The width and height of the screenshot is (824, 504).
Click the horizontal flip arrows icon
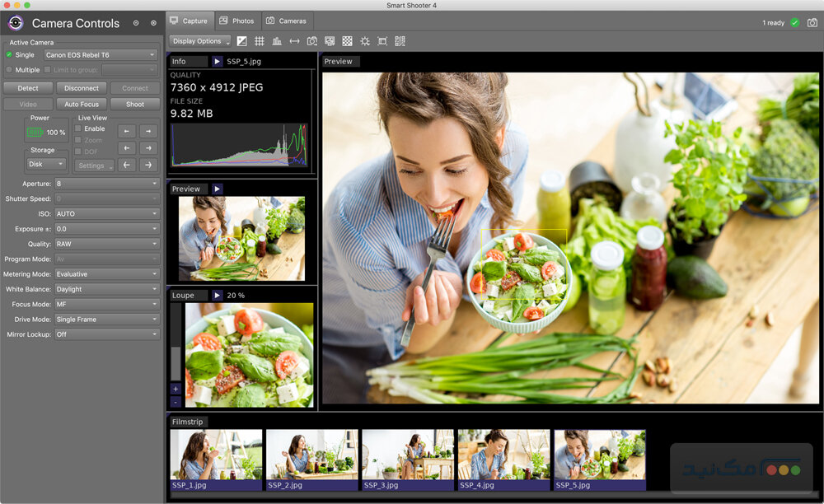294,41
